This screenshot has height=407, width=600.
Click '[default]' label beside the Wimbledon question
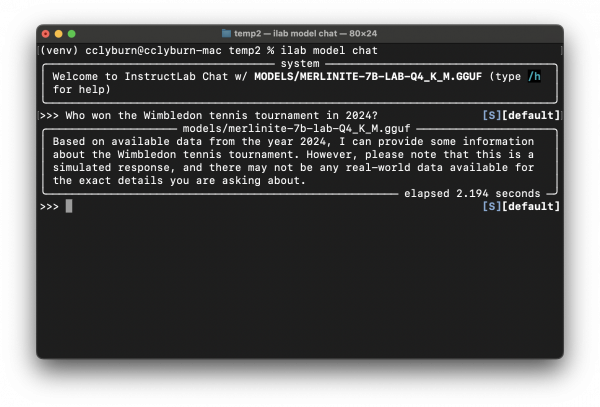(x=530, y=115)
